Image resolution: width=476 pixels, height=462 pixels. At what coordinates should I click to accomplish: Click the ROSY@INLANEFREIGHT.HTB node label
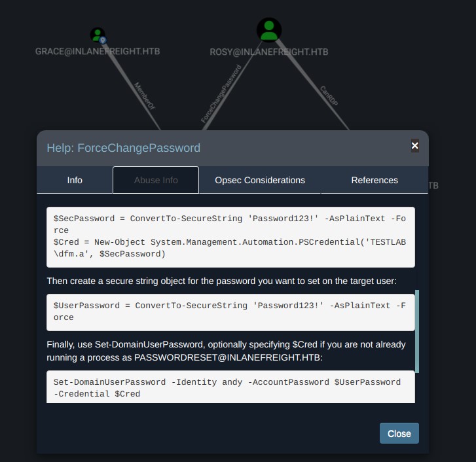pyautogui.click(x=268, y=52)
